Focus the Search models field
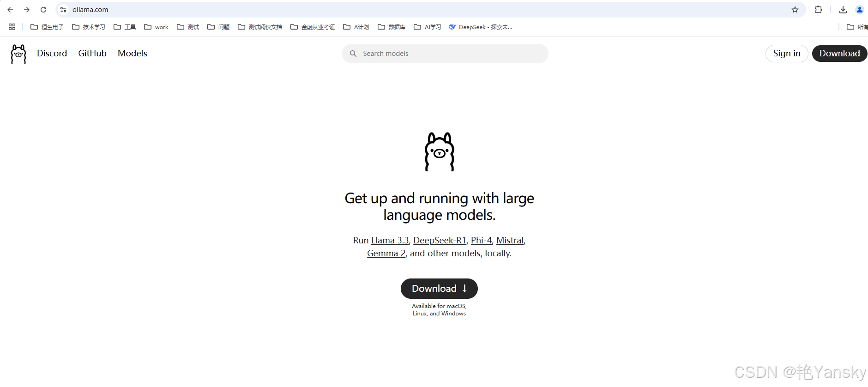The image size is (868, 387). (x=445, y=54)
